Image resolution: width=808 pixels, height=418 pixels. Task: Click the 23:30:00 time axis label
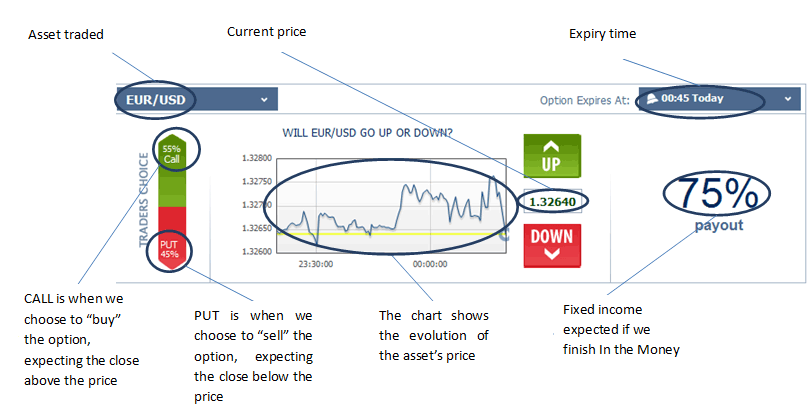[316, 264]
